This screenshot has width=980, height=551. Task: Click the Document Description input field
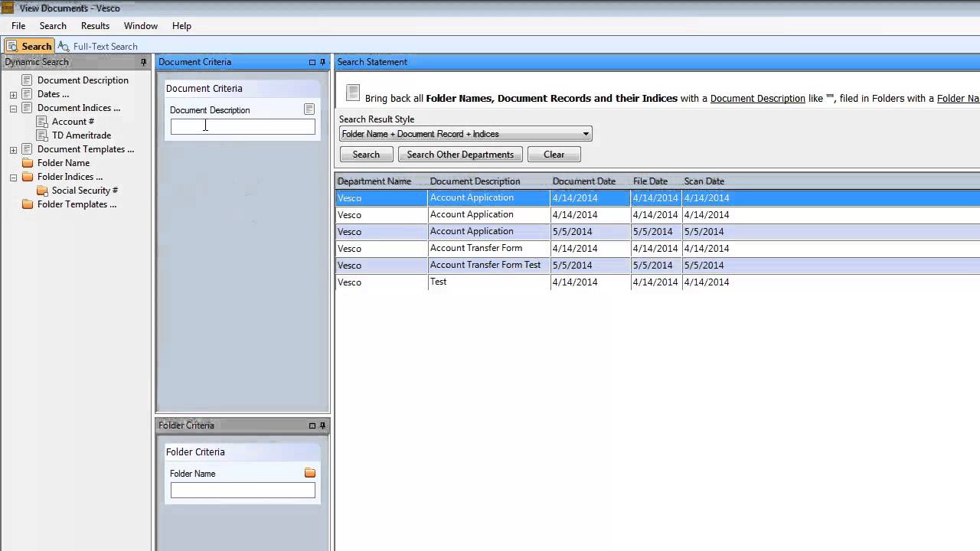pyautogui.click(x=243, y=127)
